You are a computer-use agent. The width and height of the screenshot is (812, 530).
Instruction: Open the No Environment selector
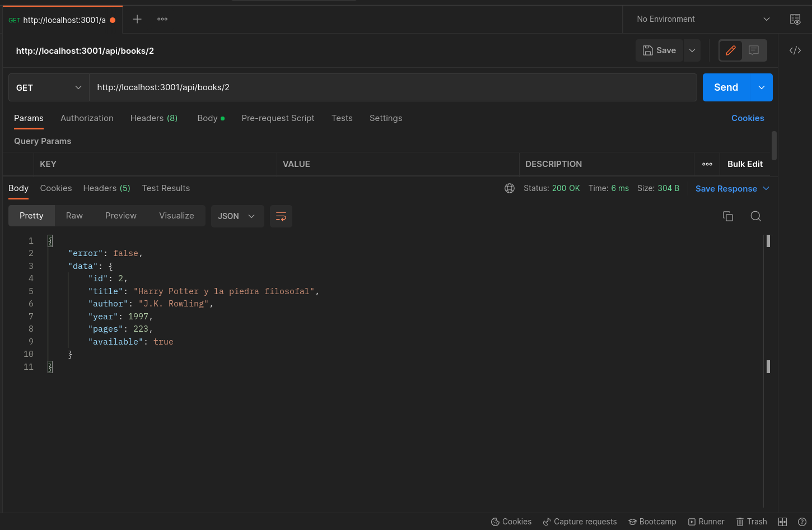[x=703, y=19]
